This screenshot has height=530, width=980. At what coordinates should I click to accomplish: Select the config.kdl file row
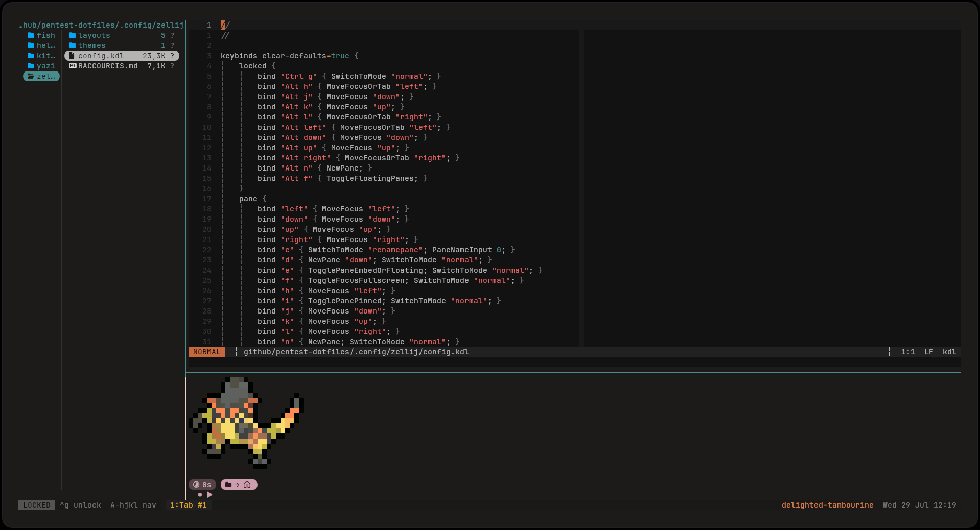tap(122, 56)
